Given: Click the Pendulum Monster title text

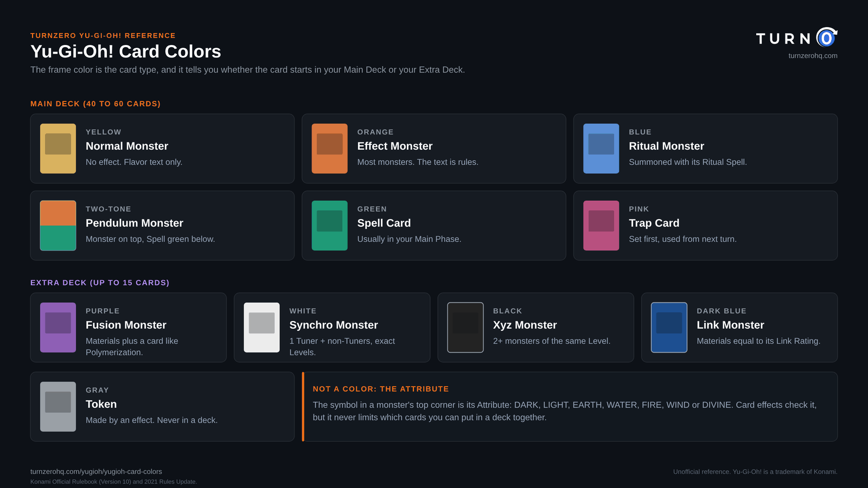Looking at the screenshot, I should [135, 223].
